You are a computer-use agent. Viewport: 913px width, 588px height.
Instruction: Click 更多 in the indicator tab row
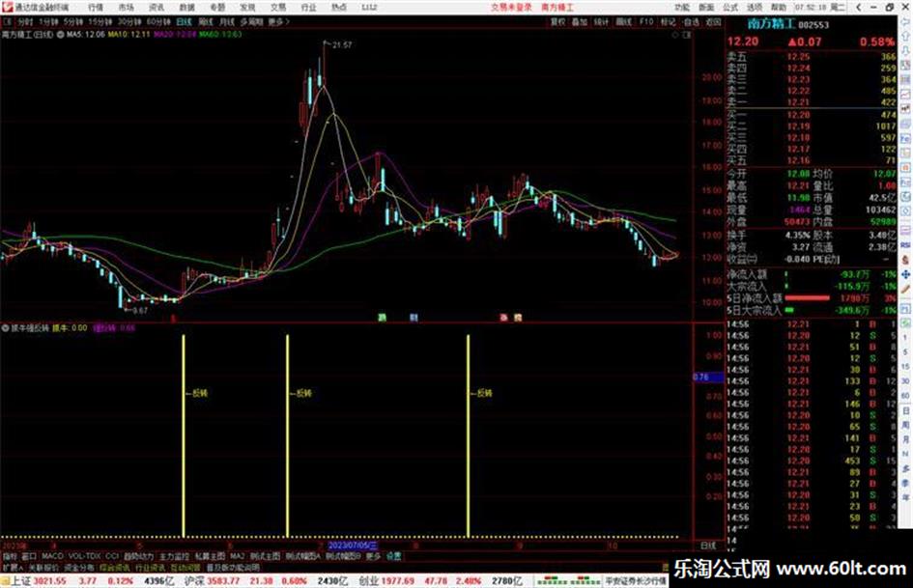pyautogui.click(x=373, y=556)
